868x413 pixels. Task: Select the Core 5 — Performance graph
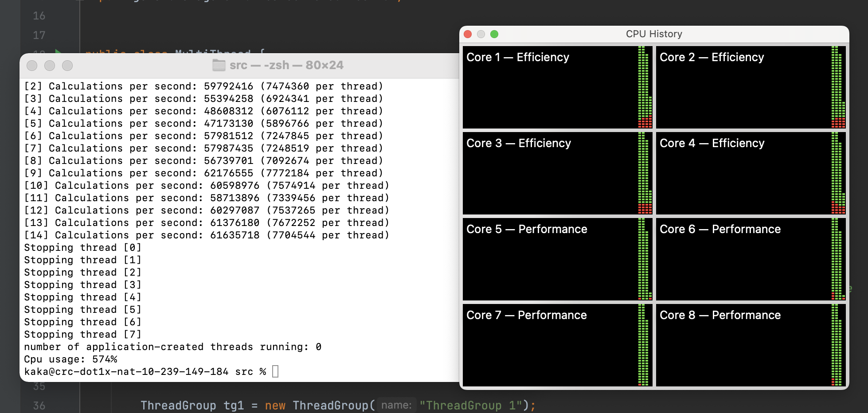pos(557,259)
